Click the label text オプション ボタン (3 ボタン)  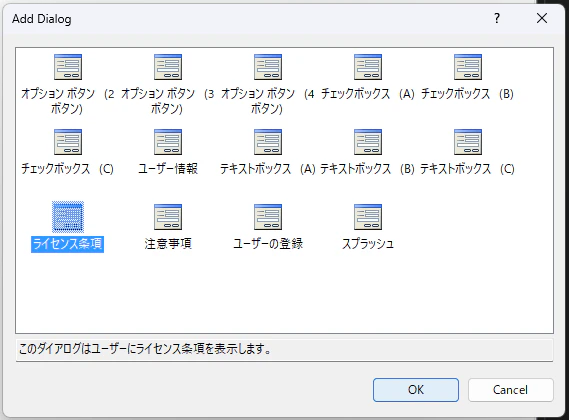tap(168, 101)
